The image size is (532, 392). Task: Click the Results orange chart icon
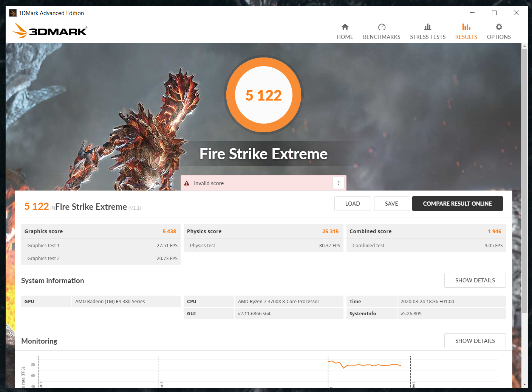coord(466,27)
